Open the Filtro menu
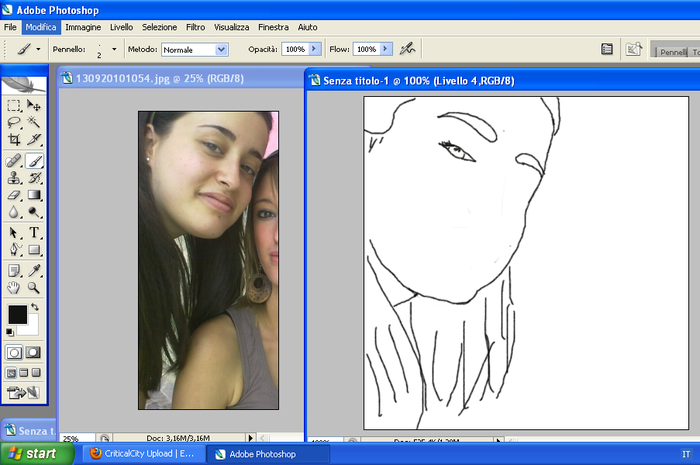This screenshot has height=465, width=700. tap(196, 27)
